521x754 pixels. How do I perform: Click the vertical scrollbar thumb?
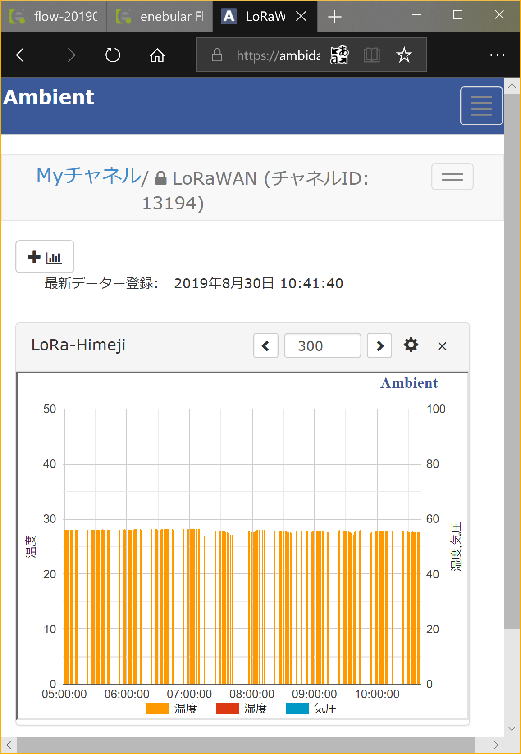coord(512,361)
